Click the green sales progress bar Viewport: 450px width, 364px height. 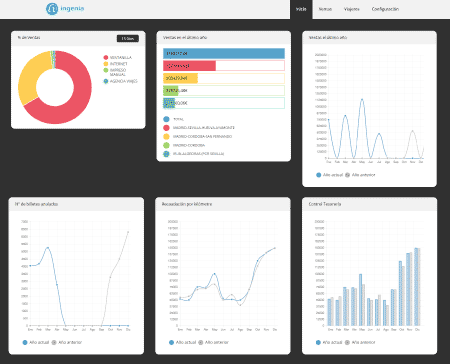click(x=171, y=90)
